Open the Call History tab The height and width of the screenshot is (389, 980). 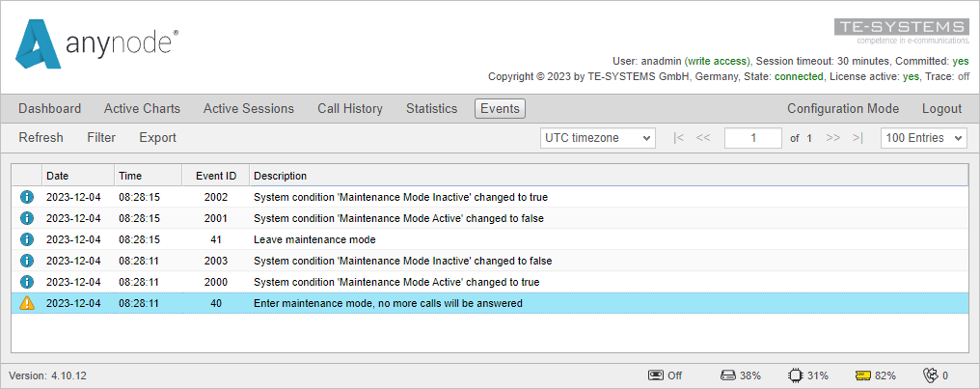click(350, 109)
